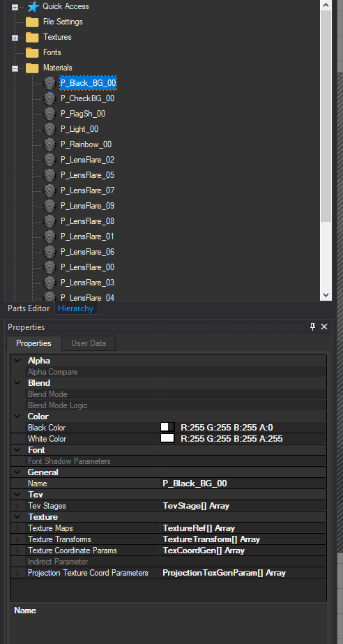343x644 pixels.
Task: Collapse the Tev property category
Action: coord(17,495)
